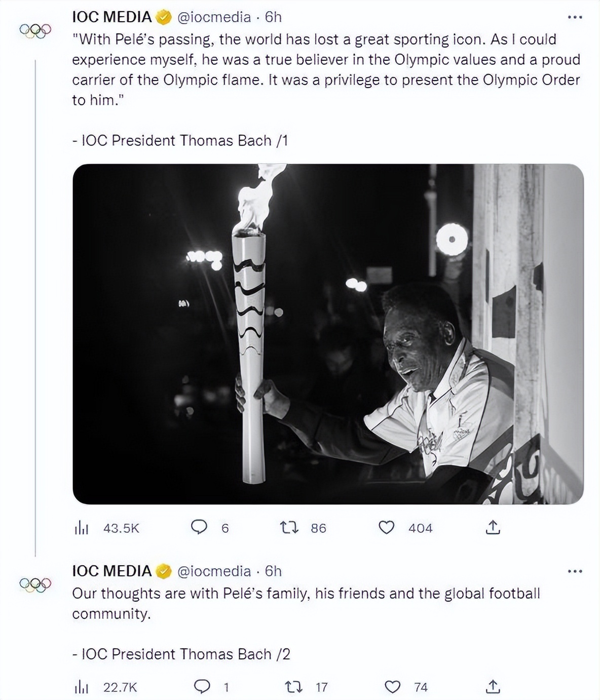Image resolution: width=600 pixels, height=700 pixels.
Task: Like the first tweet with Pelé photo
Action: [387, 528]
